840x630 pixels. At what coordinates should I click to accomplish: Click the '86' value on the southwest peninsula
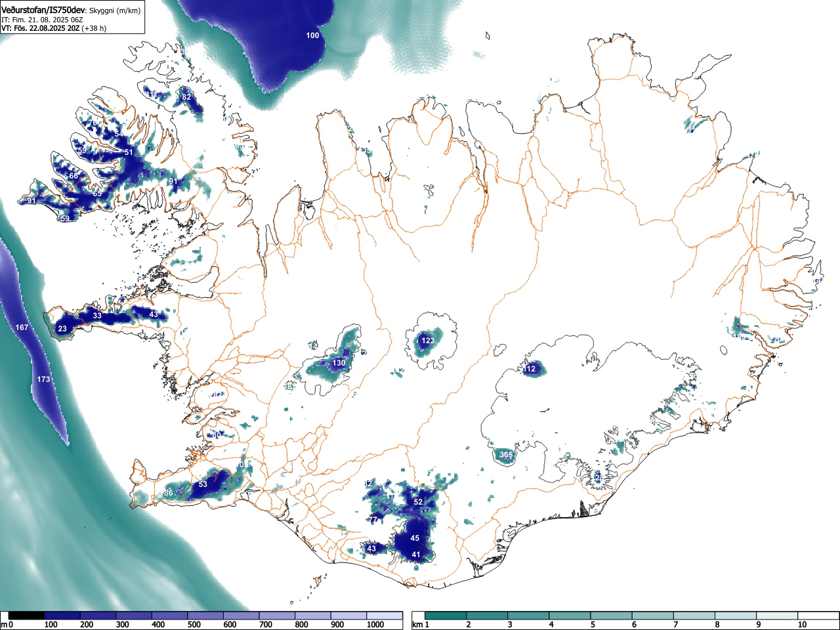tap(169, 493)
